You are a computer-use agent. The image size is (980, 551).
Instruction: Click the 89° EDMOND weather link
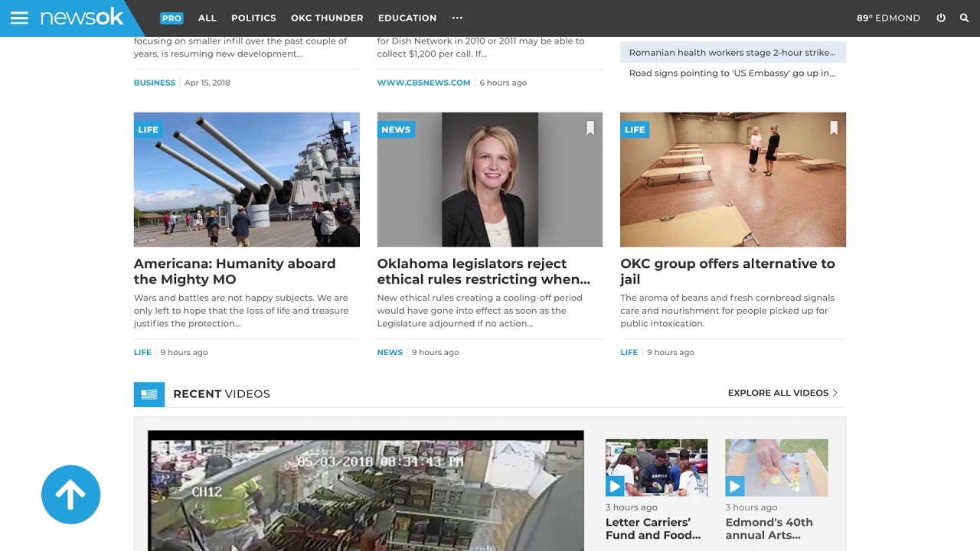[x=888, y=18]
